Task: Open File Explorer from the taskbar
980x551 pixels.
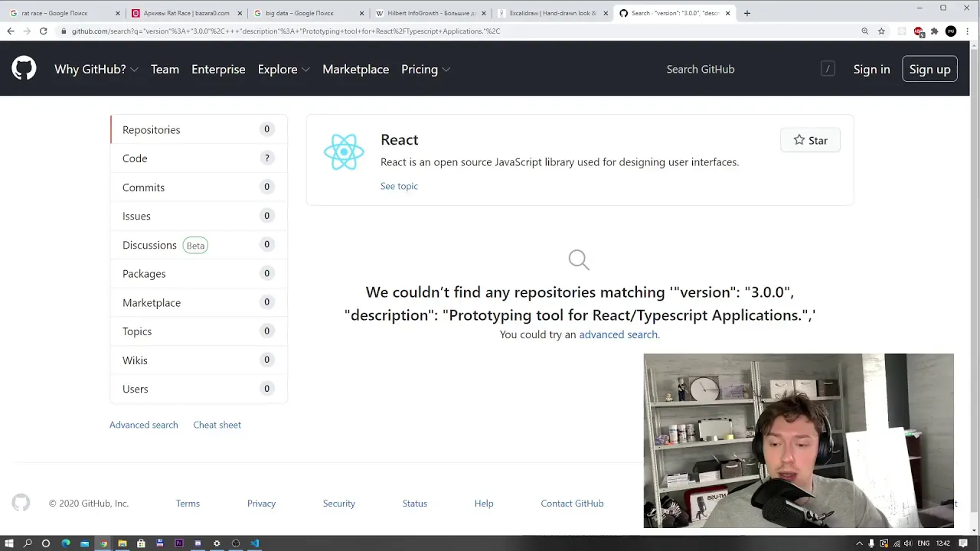Action: click(x=122, y=543)
